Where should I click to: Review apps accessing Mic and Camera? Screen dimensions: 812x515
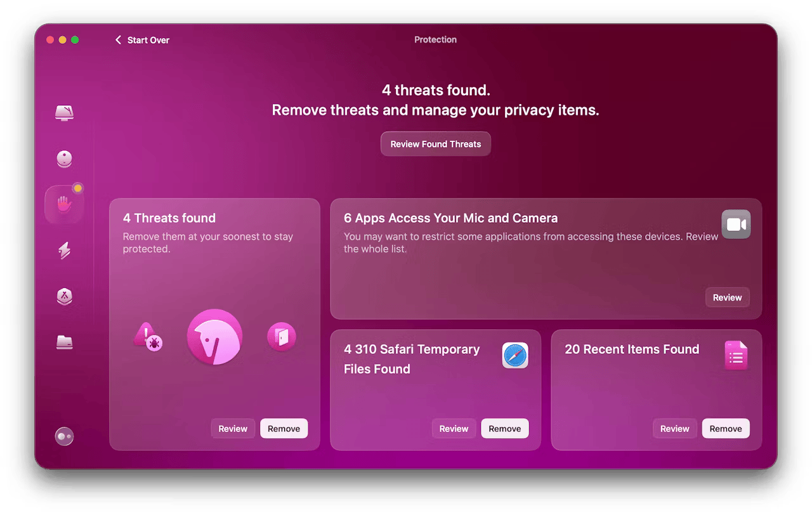(x=727, y=297)
